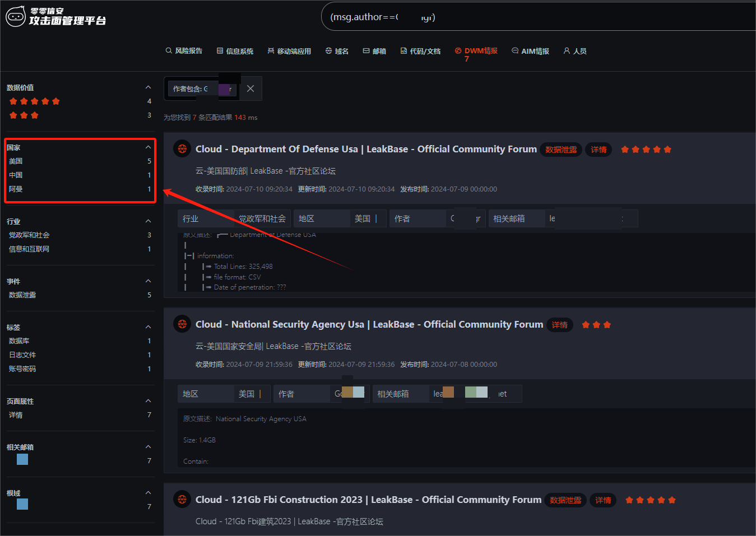The width and height of the screenshot is (756, 536).
Task: Collapse the 页面属性 filter section
Action: 148,401
